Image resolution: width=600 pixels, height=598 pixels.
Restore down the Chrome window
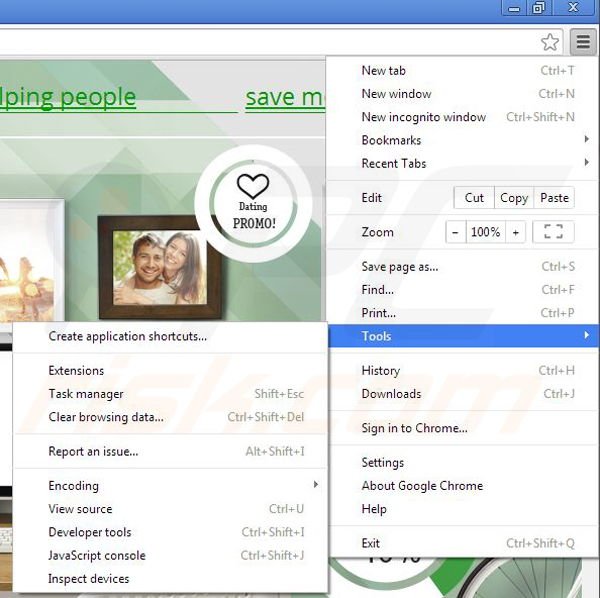pos(539,8)
